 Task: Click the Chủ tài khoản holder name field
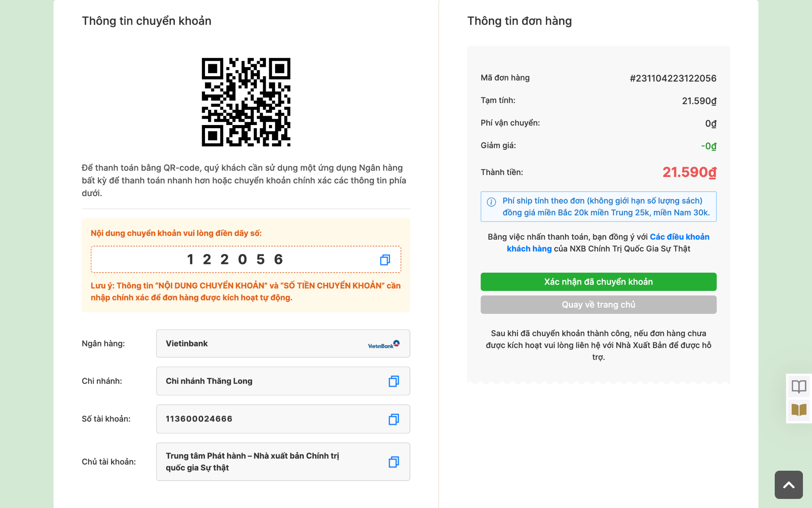pyautogui.click(x=283, y=462)
